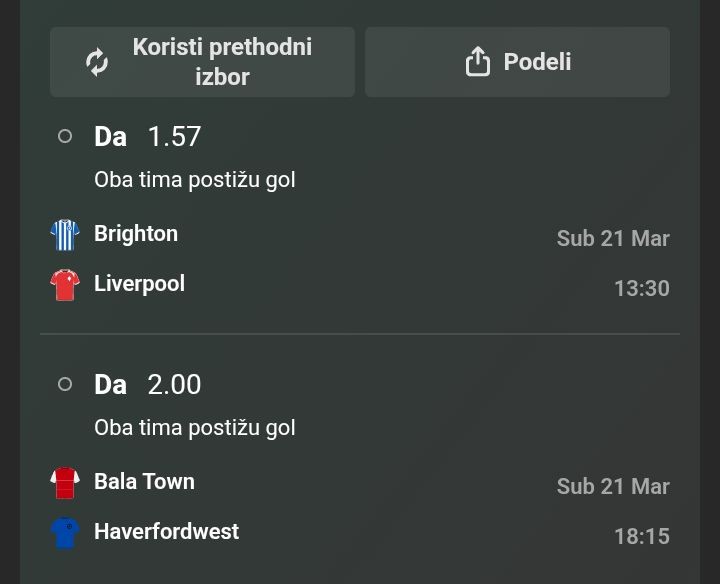Click the refresh arrows icon

[x=97, y=62]
